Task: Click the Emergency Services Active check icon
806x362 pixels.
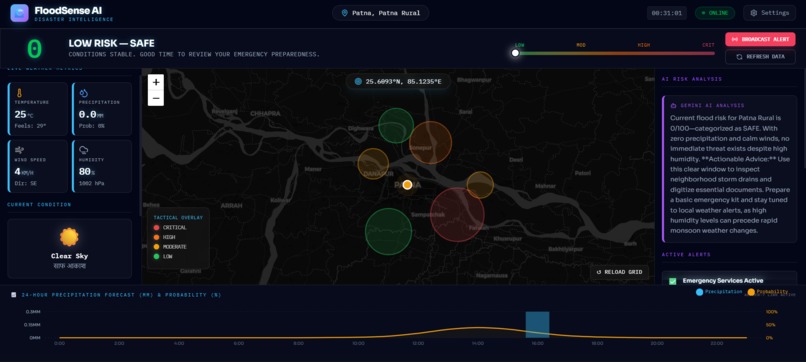Action: tap(672, 281)
